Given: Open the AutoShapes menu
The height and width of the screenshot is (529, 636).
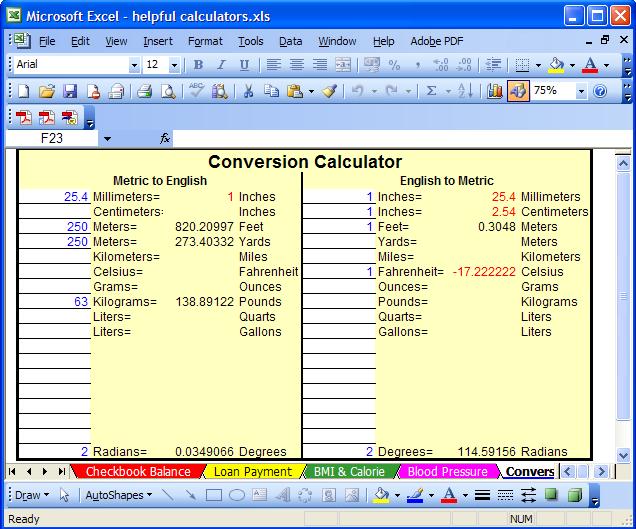Looking at the screenshot, I should click(118, 495).
